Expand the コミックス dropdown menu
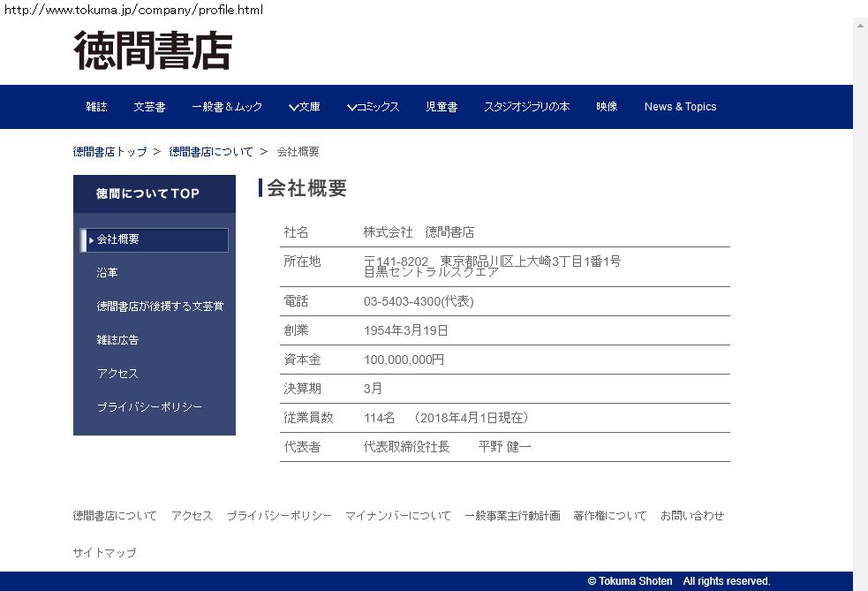Viewport: 868px width, 591px height. pyautogui.click(x=373, y=107)
